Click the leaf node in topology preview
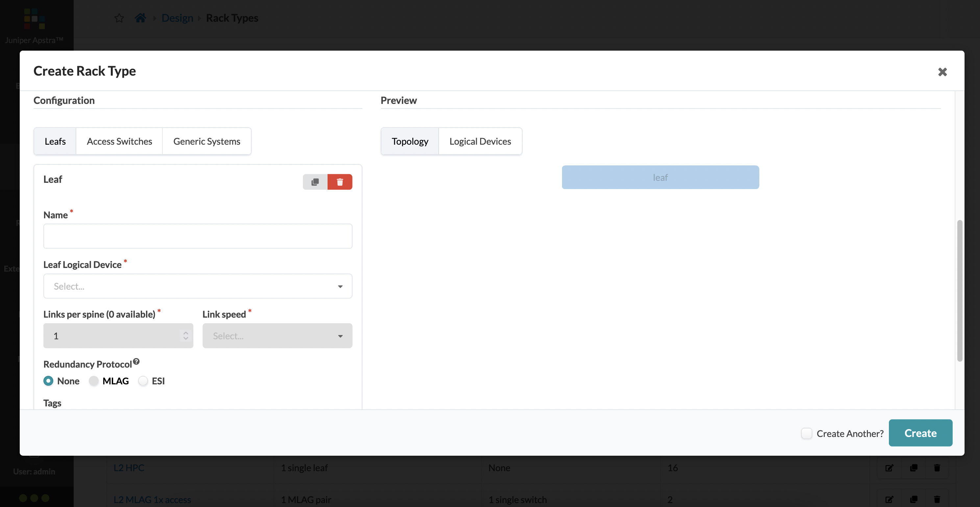This screenshot has width=980, height=507. pyautogui.click(x=660, y=177)
